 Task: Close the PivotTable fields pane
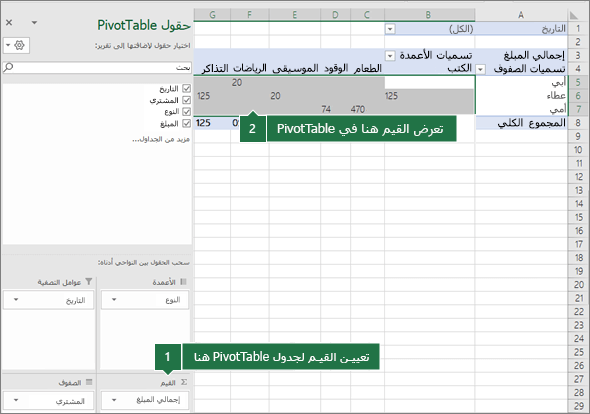pos(9,23)
